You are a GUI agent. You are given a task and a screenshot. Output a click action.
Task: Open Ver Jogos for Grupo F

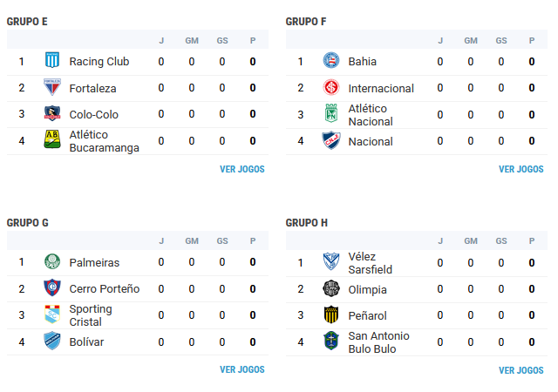[x=521, y=169]
